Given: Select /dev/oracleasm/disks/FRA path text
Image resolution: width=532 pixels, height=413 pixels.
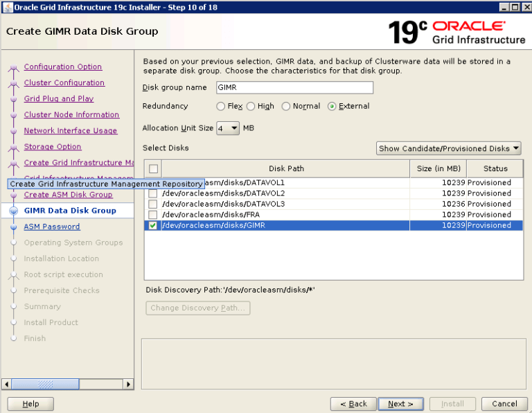Looking at the screenshot, I should [211, 215].
